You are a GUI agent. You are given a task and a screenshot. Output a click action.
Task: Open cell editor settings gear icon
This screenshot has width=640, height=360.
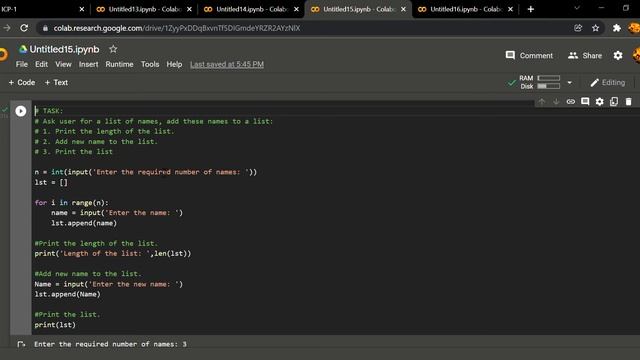point(599,102)
